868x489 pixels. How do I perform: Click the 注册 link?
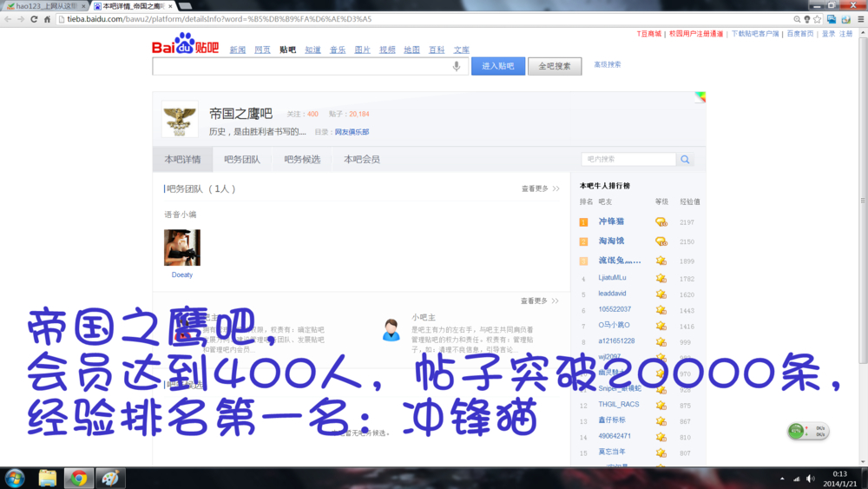(x=845, y=34)
